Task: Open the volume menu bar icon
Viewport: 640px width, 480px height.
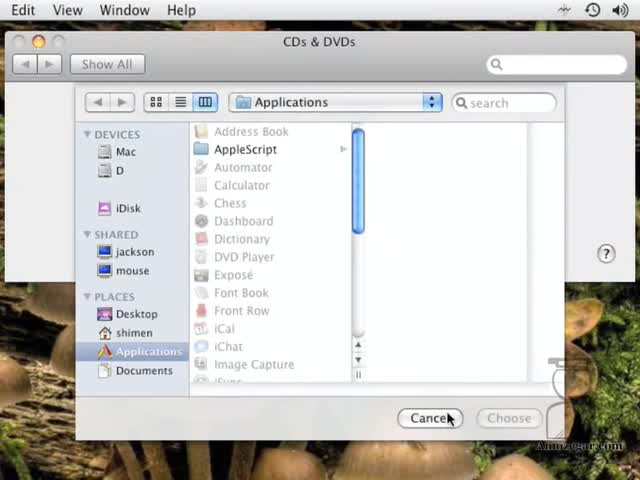Action: point(620,10)
